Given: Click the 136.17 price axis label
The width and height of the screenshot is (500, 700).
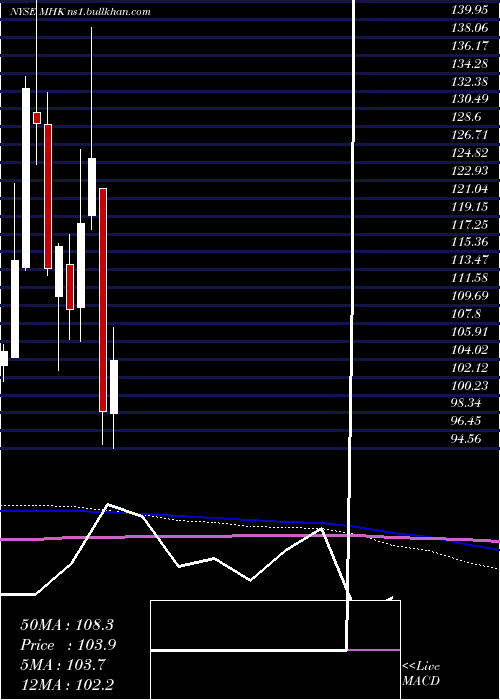Looking at the screenshot, I should tap(468, 46).
